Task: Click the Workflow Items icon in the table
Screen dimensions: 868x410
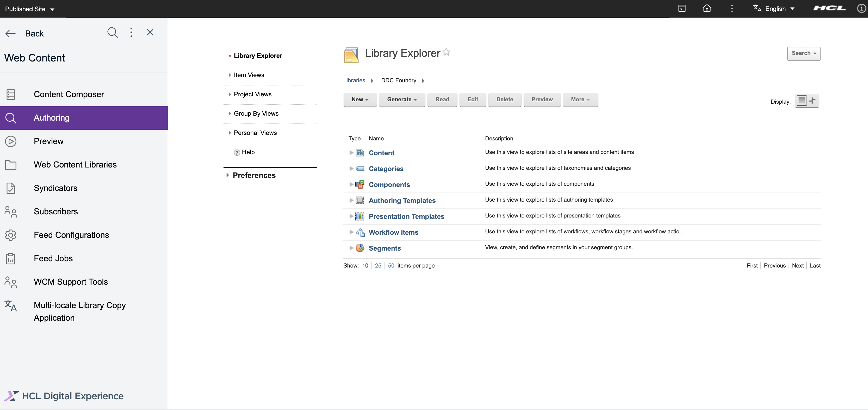Action: (360, 232)
